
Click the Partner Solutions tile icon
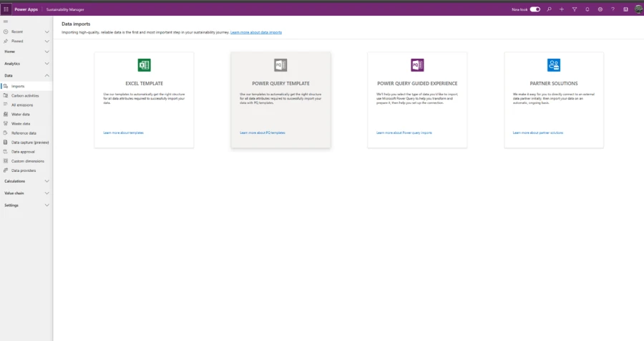554,65
